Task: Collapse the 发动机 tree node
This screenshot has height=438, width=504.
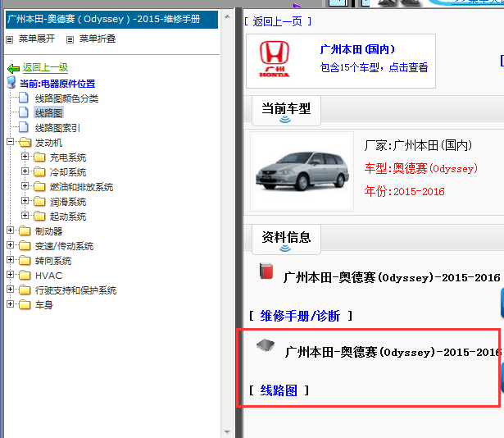Action: [11, 141]
